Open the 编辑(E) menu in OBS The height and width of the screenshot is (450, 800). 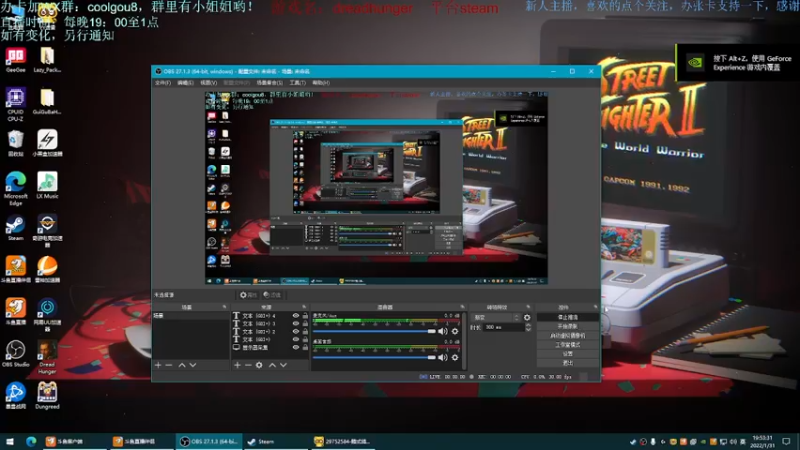[185, 83]
